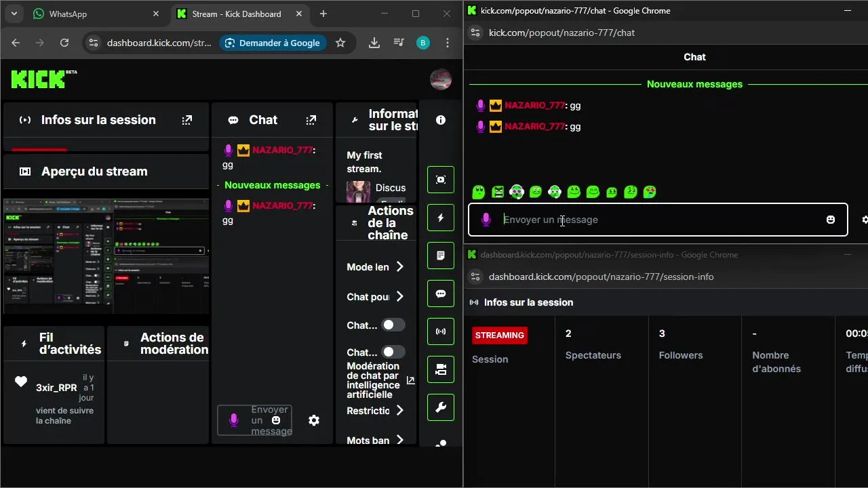Click the gear icon beside popout chat input
This screenshot has width=868, height=488.
pyautogui.click(x=865, y=220)
